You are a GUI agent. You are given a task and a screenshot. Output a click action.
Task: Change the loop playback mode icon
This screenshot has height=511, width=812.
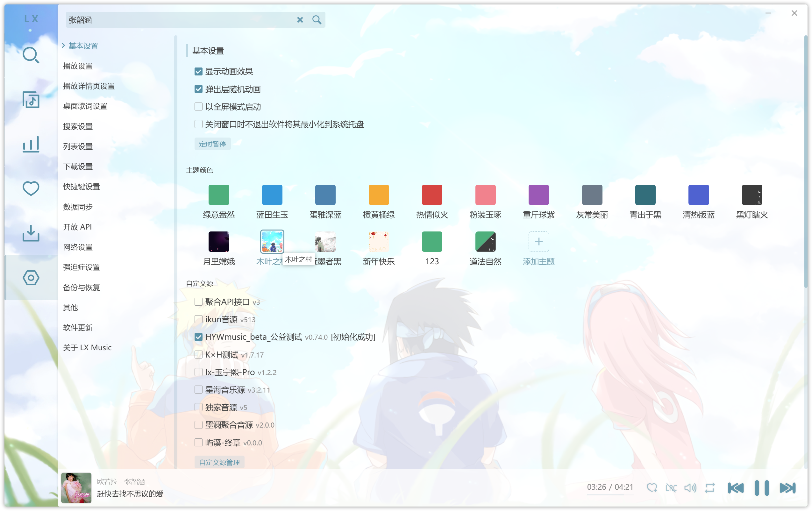(x=709, y=487)
